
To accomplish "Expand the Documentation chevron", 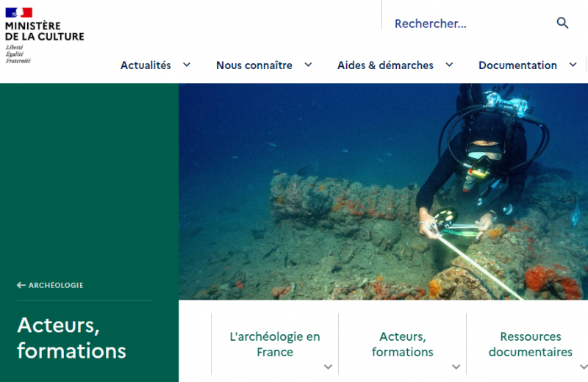I will pyautogui.click(x=573, y=65).
